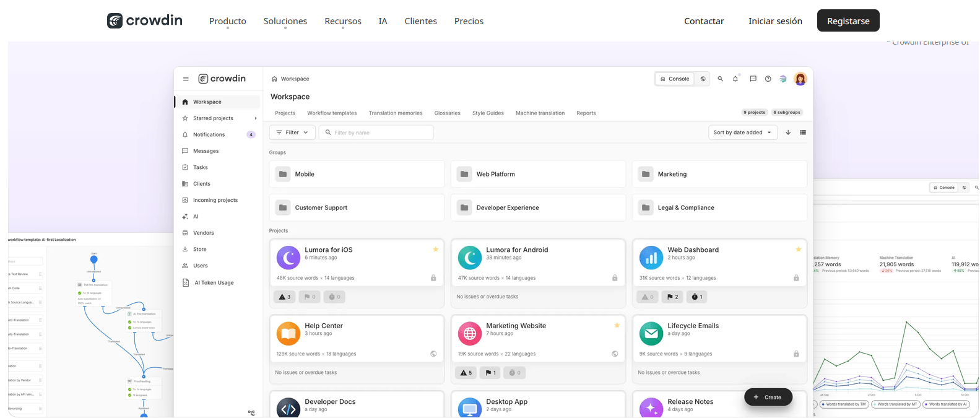
Task: Toggle the star on Web Dashboard
Action: pos(799,249)
